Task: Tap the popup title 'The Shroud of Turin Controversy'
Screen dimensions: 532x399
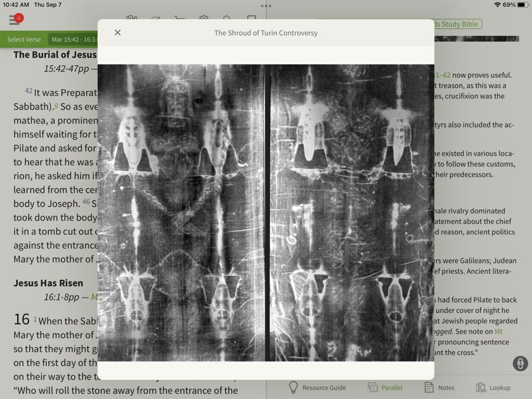Action: click(x=266, y=33)
